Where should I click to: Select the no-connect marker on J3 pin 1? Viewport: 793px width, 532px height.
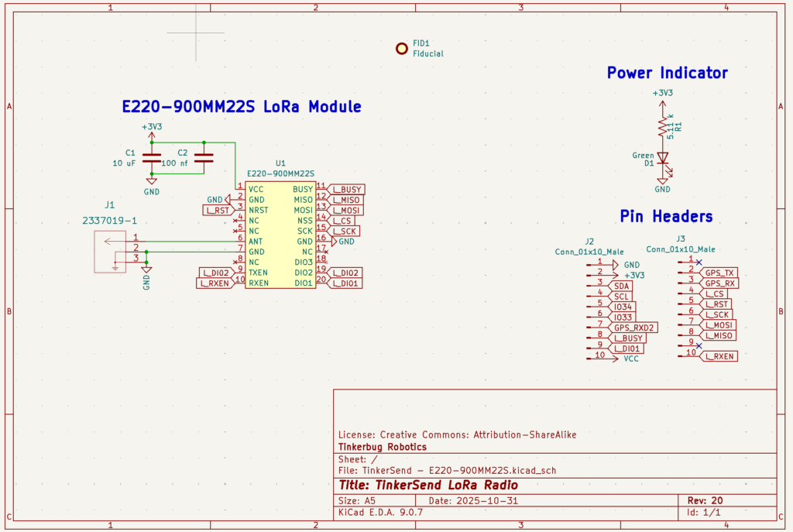[x=699, y=263]
